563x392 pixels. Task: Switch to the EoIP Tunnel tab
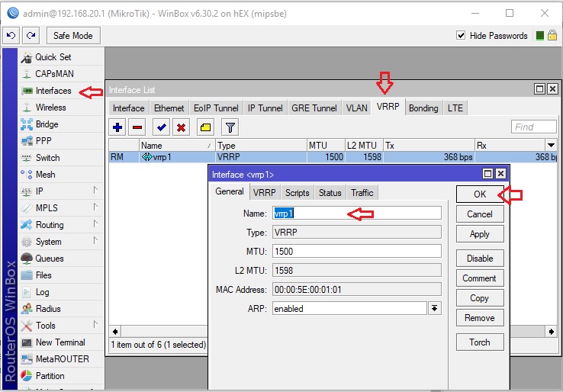click(x=216, y=108)
